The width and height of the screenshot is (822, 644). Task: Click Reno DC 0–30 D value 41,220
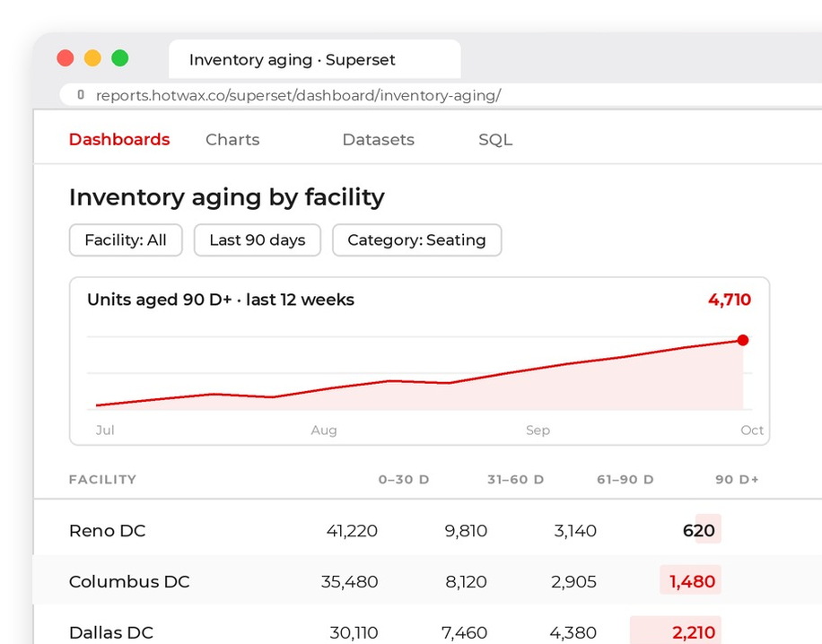(x=352, y=531)
